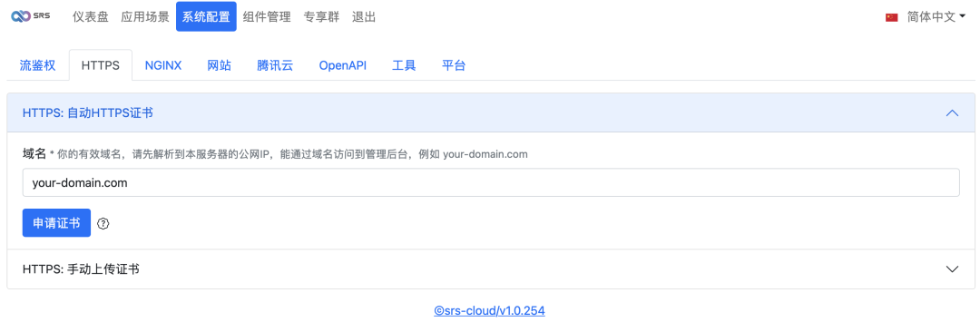Click the 申请证书 button

(56, 223)
